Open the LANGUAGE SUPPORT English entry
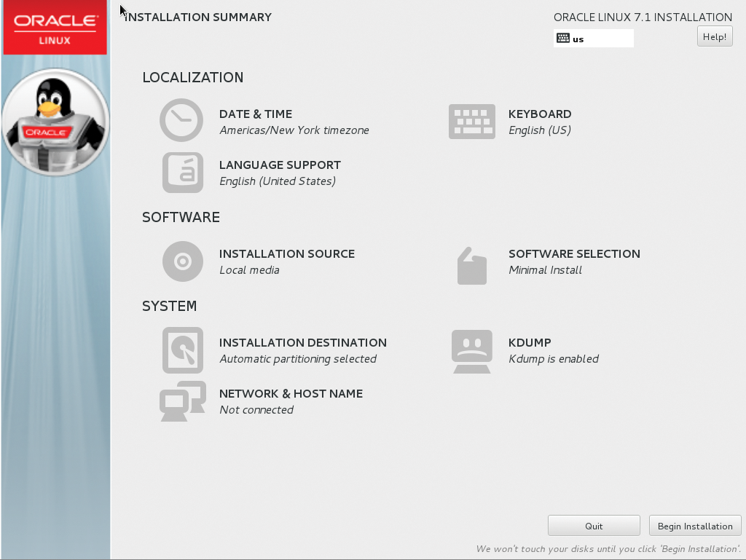This screenshot has width=746, height=560. click(278, 181)
